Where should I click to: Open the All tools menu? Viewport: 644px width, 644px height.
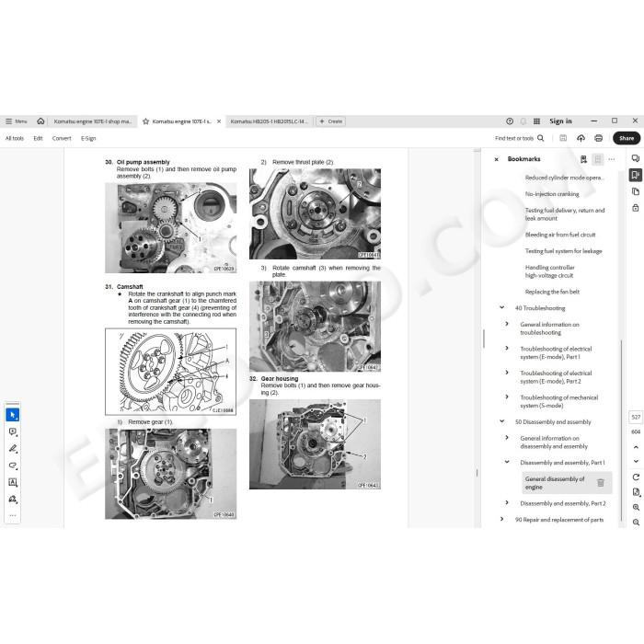pyautogui.click(x=15, y=138)
